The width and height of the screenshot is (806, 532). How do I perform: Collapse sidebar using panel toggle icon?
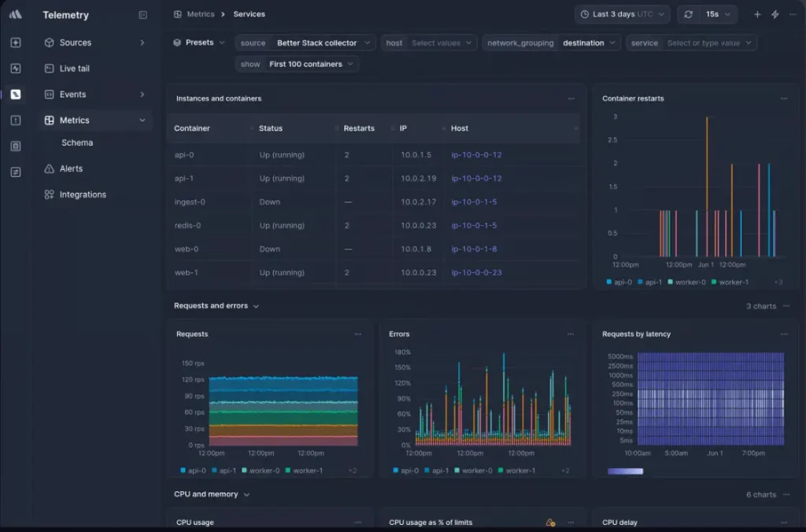pos(143,15)
